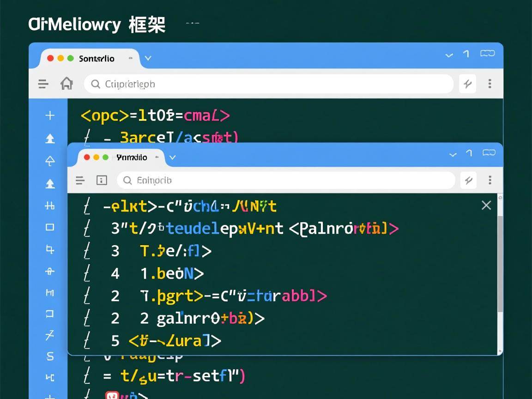
Task: Select the S-shaped tool near the sidebar bottom
Action: click(49, 356)
